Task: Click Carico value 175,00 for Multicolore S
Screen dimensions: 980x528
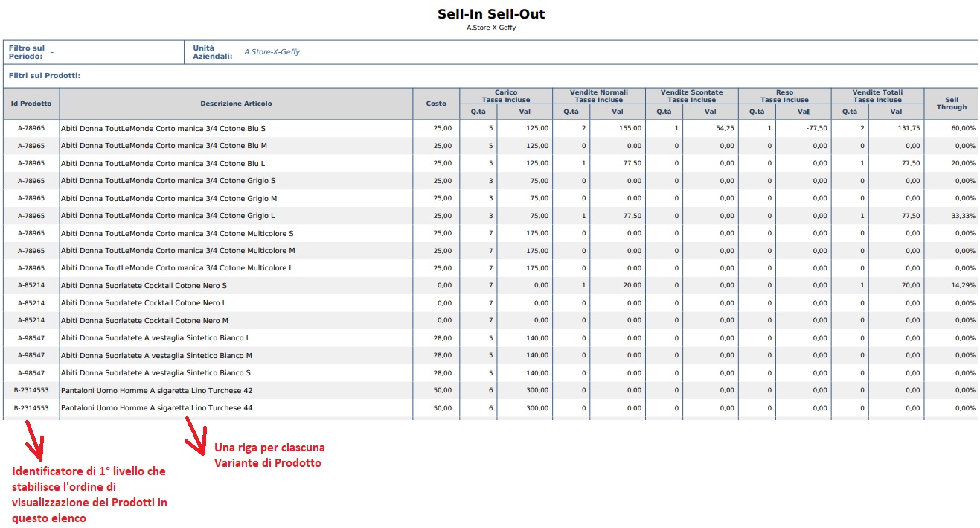Action: [x=537, y=233]
